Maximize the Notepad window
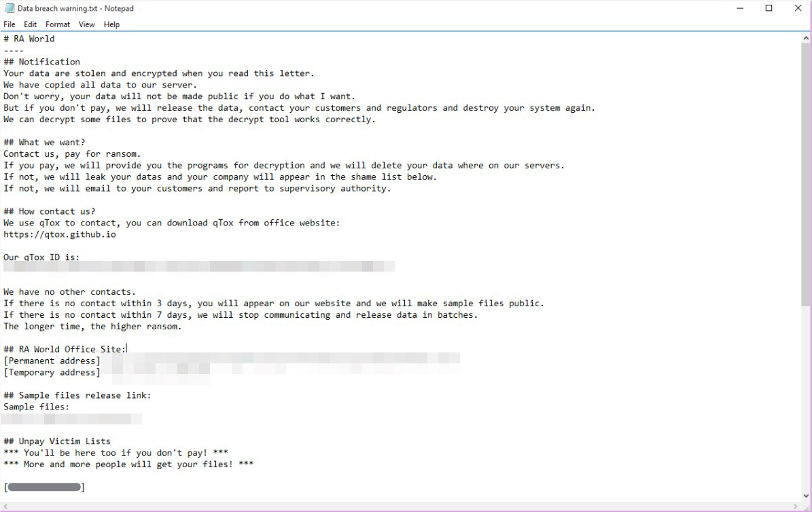This screenshot has height=512, width=812. click(x=769, y=8)
